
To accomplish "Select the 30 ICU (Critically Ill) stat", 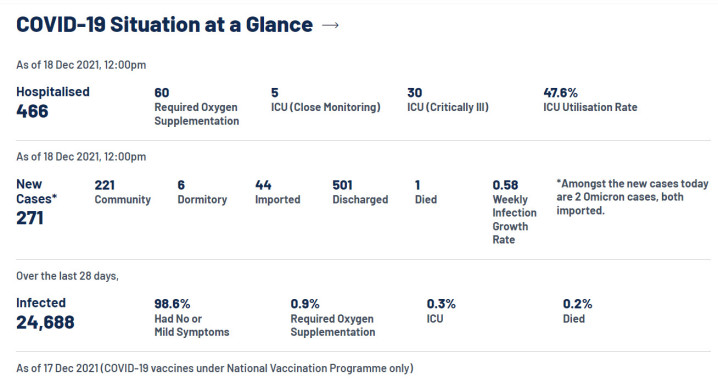I will 448,100.
